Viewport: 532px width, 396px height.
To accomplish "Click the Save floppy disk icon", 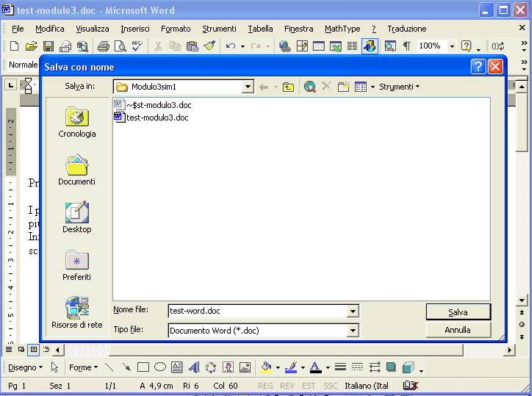I will pyautogui.click(x=48, y=46).
